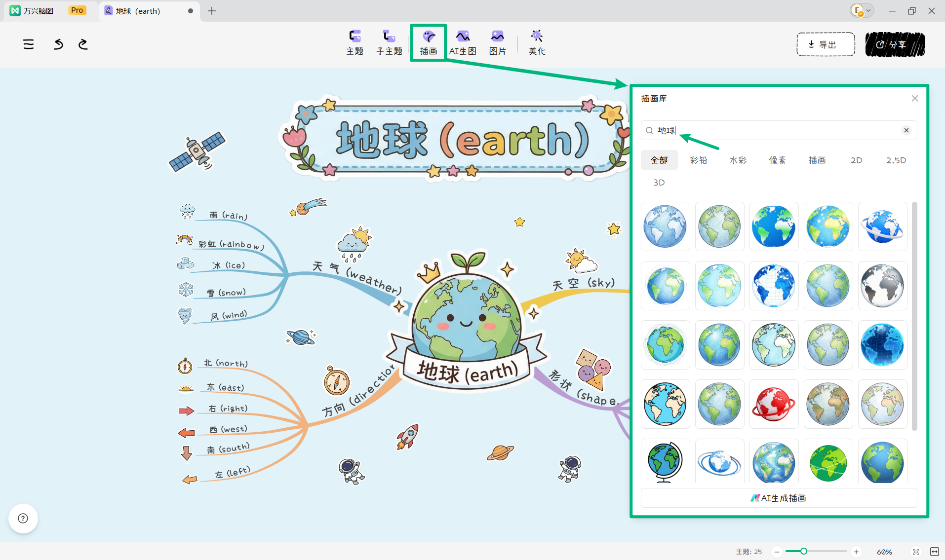Select the red ringed globe illustration
Image resolution: width=945 pixels, height=560 pixels.
pos(774,404)
